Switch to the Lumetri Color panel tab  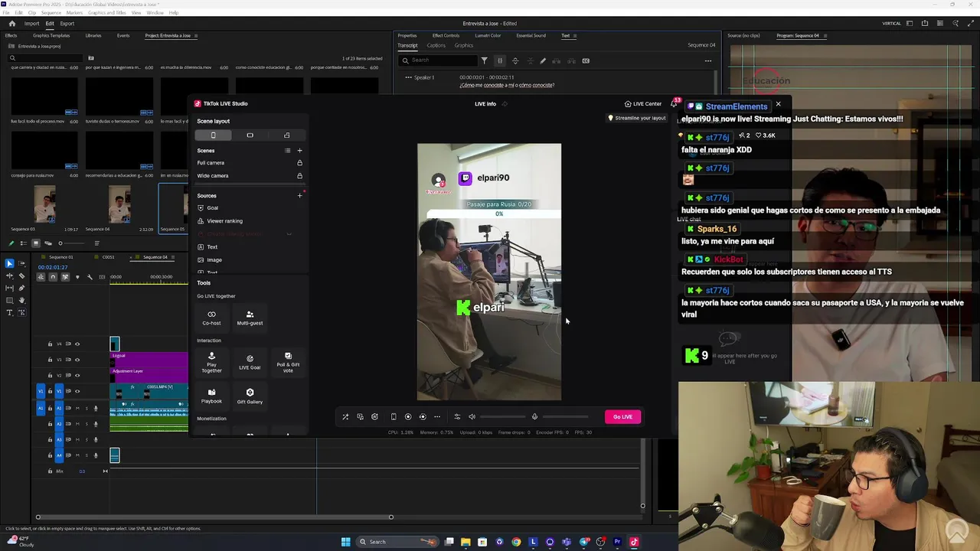(488, 36)
